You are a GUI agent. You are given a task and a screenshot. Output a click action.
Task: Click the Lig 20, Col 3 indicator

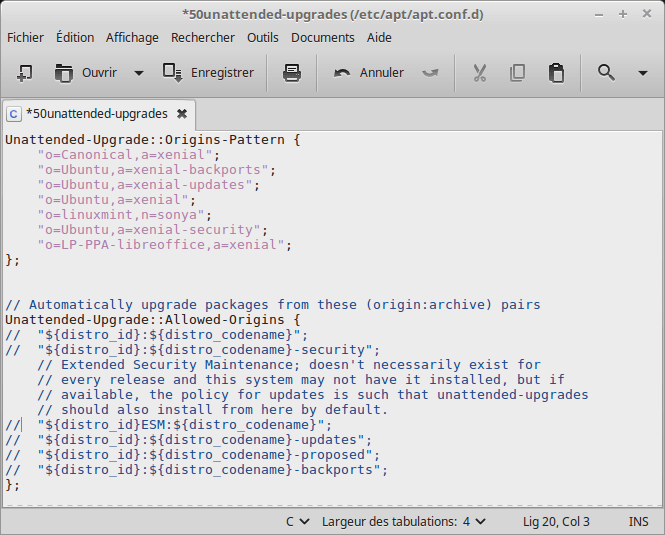(x=556, y=521)
